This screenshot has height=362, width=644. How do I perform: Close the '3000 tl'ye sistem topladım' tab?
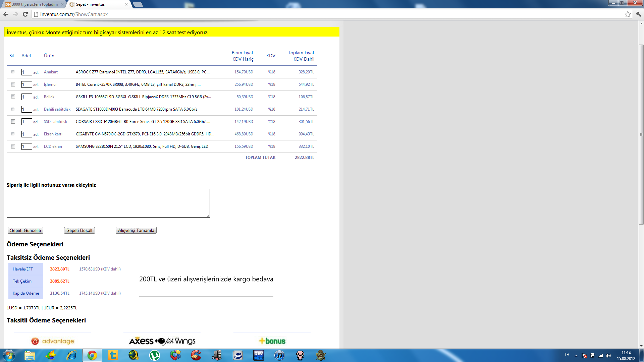click(x=62, y=4)
